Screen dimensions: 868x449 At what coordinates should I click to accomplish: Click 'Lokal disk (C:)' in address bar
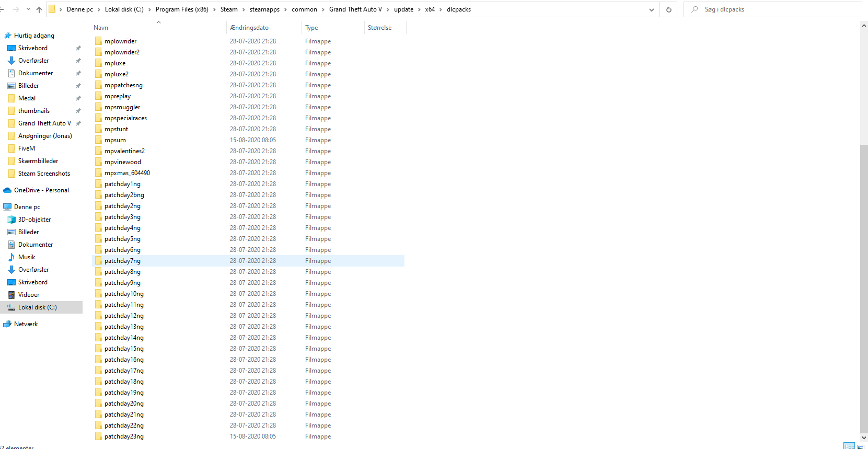pos(124,9)
